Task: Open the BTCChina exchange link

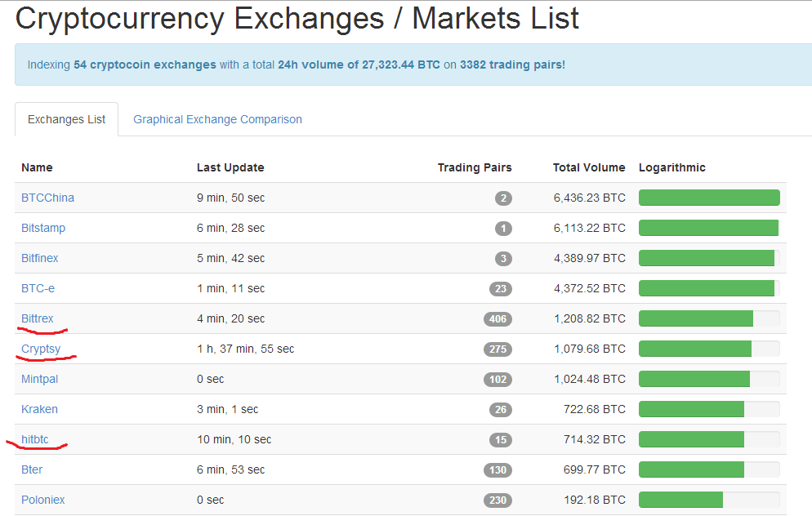Action: pyautogui.click(x=47, y=198)
